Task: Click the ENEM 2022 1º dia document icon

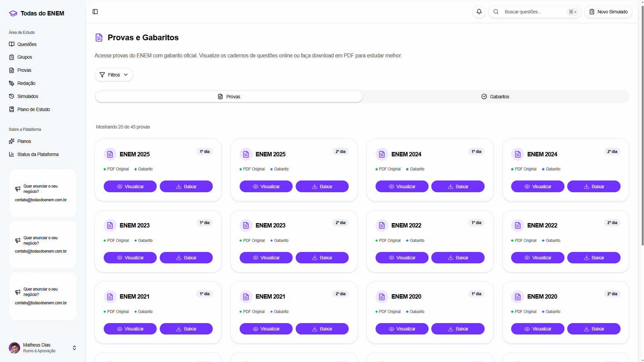Action: (x=382, y=225)
